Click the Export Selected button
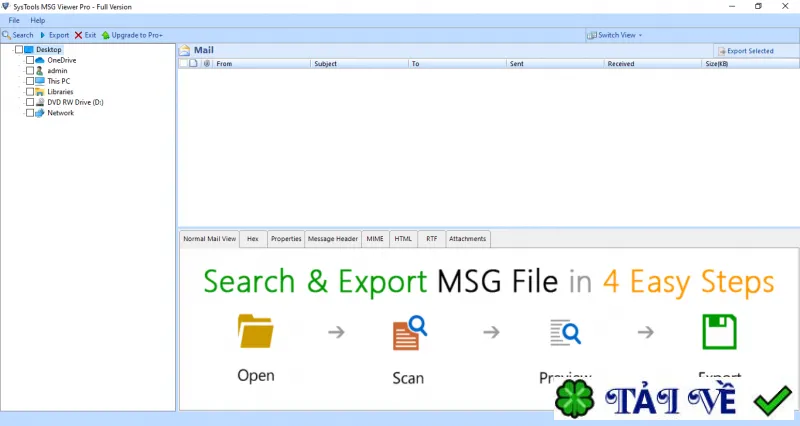The height and width of the screenshot is (426, 800). 745,51
